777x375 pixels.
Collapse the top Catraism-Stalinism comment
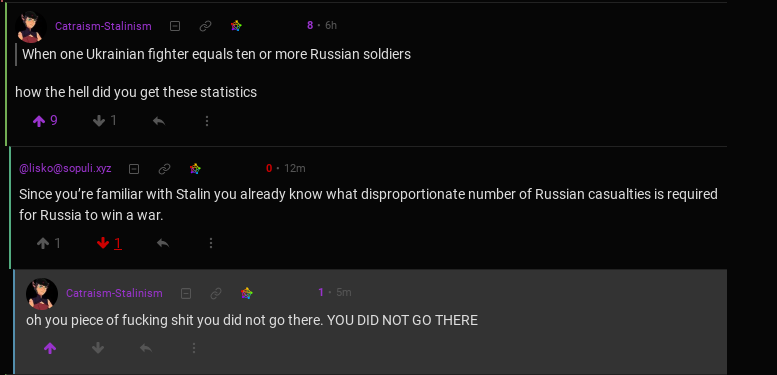click(x=175, y=26)
